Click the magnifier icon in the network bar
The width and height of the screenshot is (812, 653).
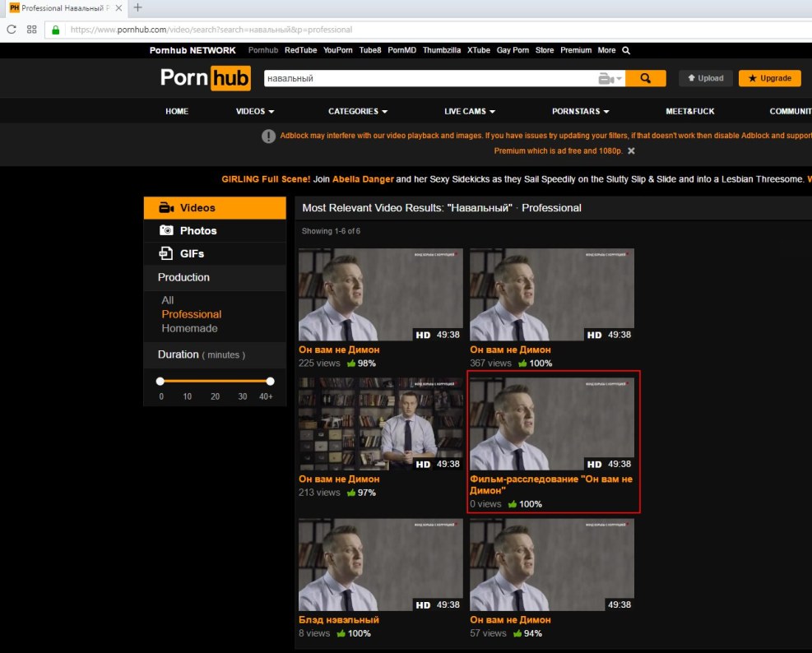click(x=626, y=50)
